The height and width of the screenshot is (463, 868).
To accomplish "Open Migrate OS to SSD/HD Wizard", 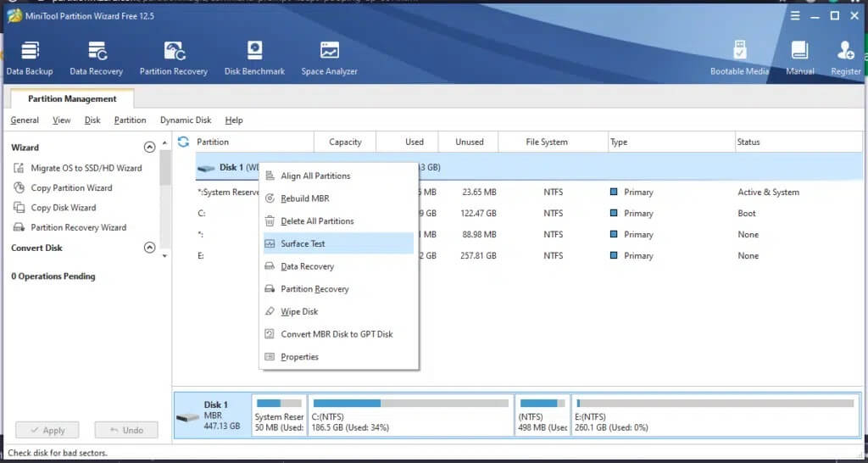I will click(x=86, y=168).
